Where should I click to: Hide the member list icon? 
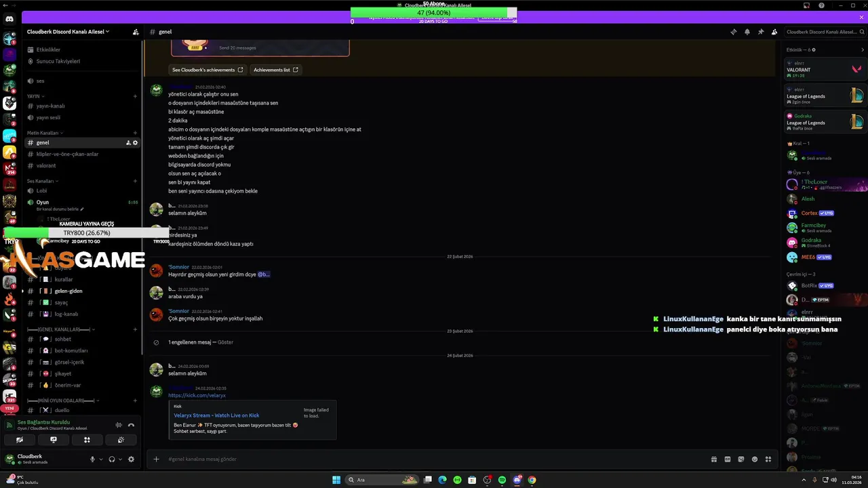click(774, 32)
